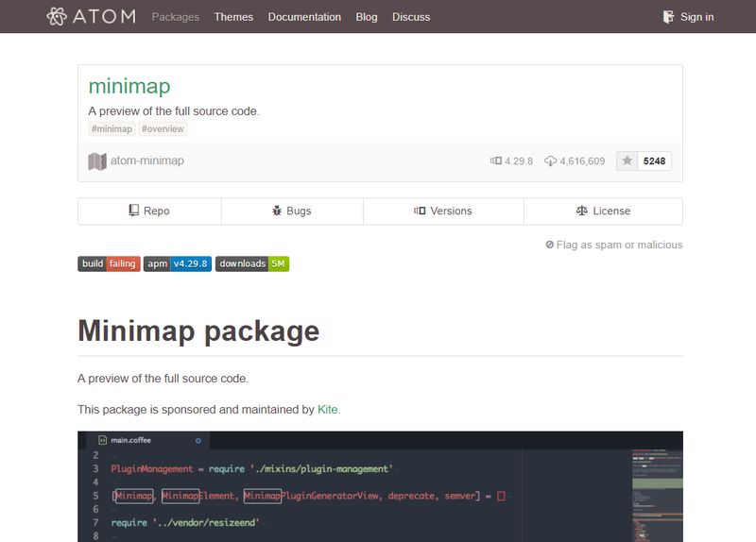Click the star icon to star minimap
This screenshot has width=756, height=542.
tap(627, 161)
